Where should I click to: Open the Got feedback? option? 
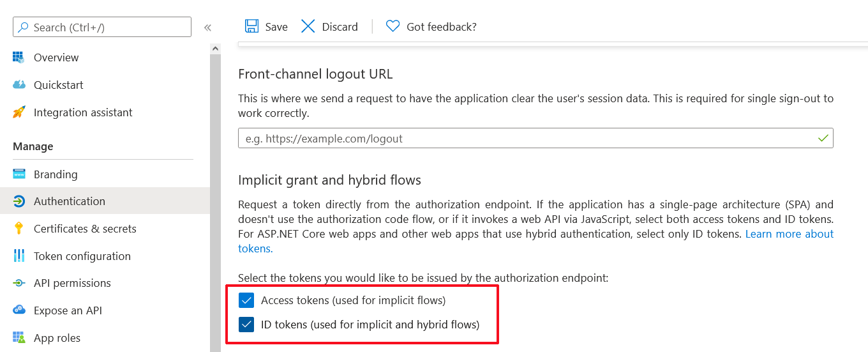(431, 26)
